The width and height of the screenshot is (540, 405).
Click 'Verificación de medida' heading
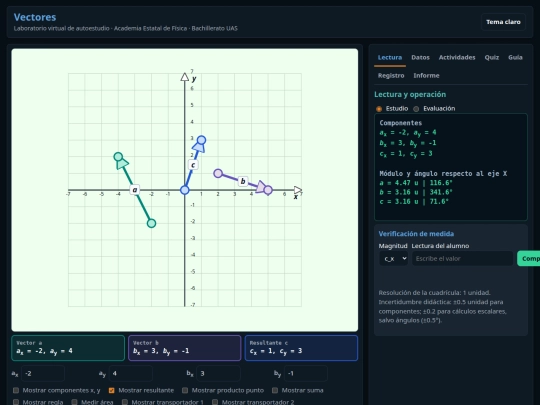(x=416, y=234)
